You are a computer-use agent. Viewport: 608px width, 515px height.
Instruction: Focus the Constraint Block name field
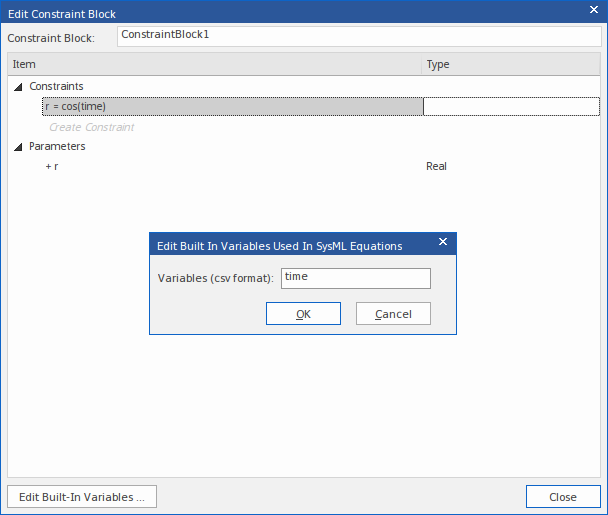pyautogui.click(x=358, y=36)
